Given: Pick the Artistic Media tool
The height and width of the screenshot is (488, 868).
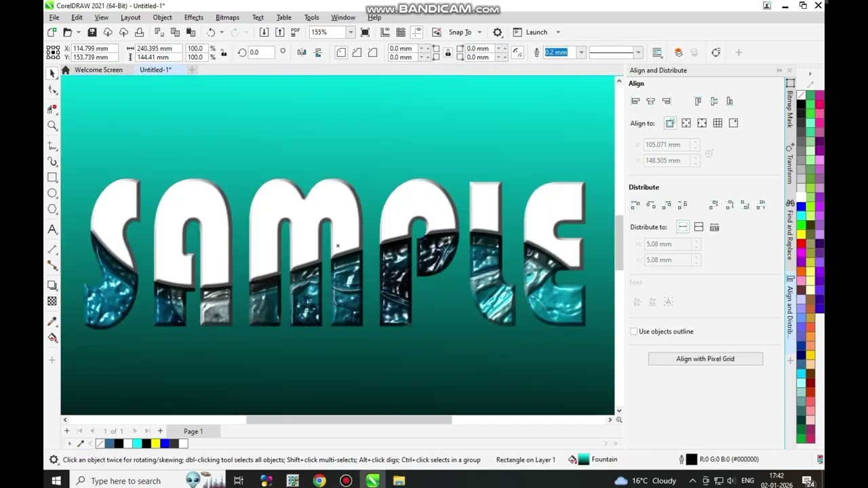Looking at the screenshot, I should point(52,161).
